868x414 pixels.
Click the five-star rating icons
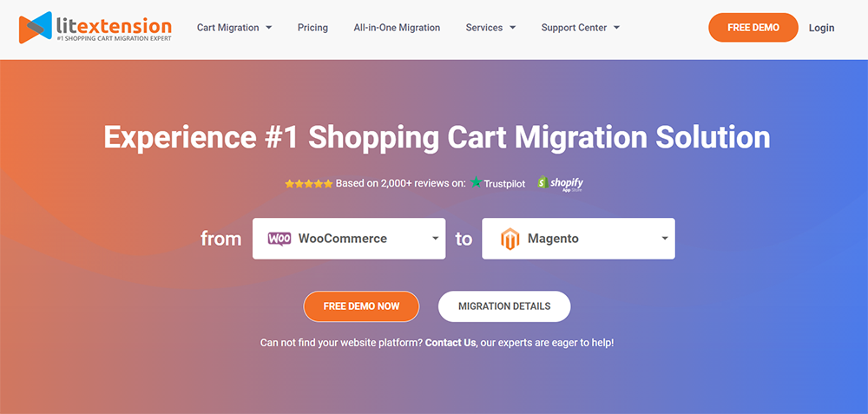coord(308,184)
